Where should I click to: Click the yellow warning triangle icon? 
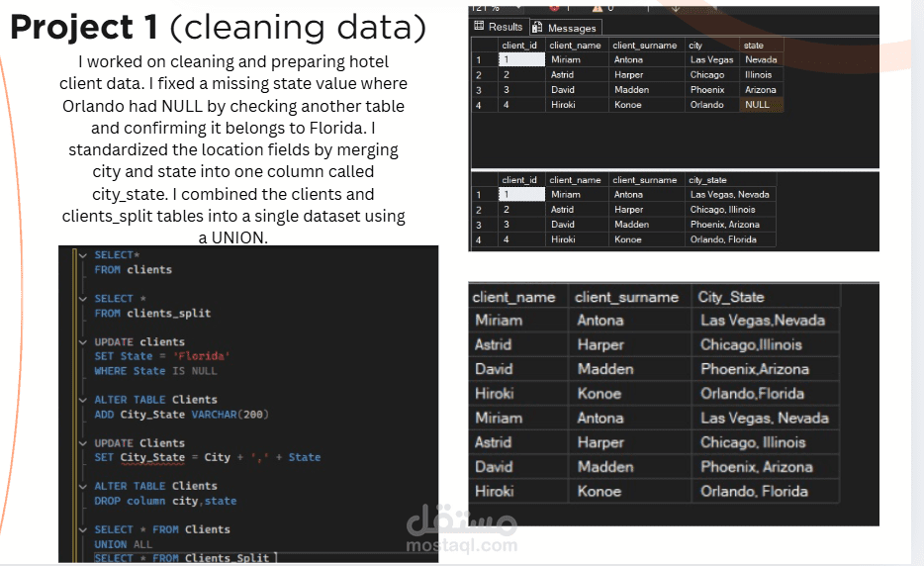[x=597, y=8]
